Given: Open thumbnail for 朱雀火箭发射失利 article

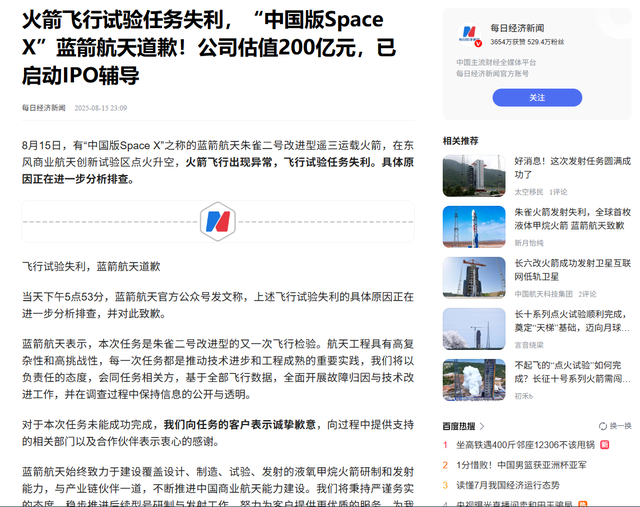Looking at the screenshot, I should point(474,227).
